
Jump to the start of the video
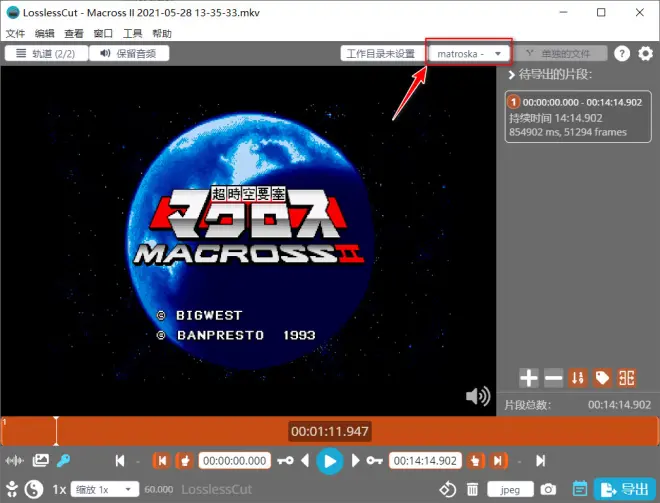pos(120,461)
